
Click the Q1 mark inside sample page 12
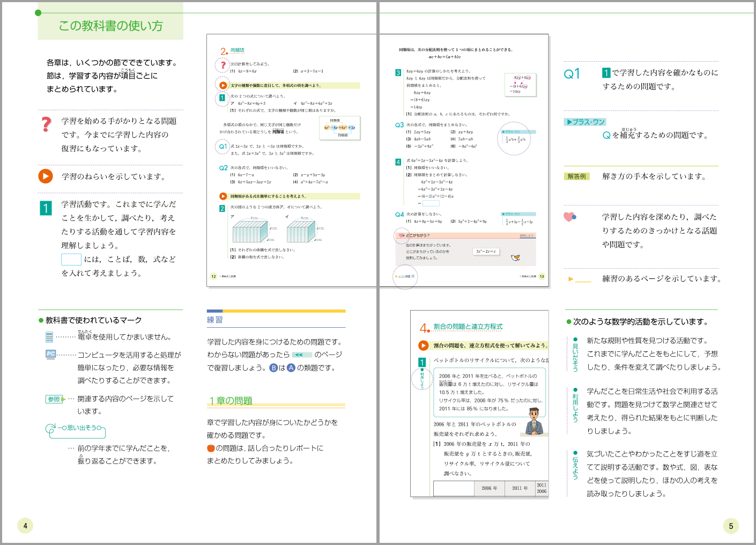tap(223, 146)
